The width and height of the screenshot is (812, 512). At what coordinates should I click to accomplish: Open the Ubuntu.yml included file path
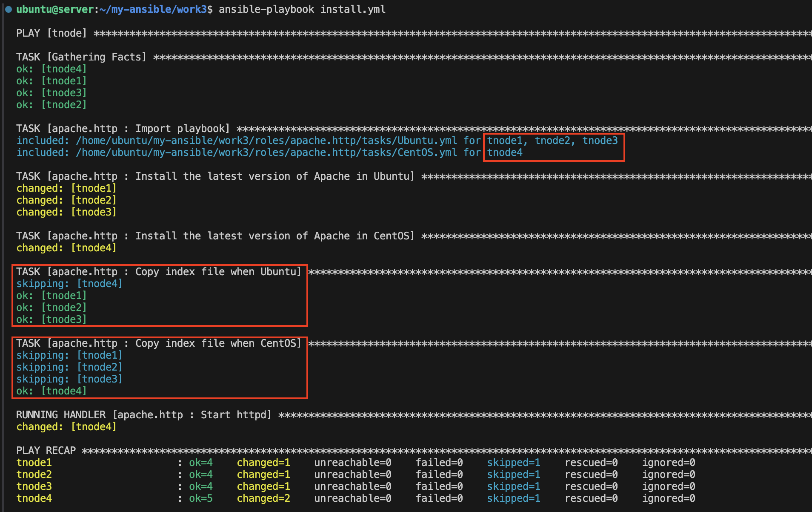(x=266, y=141)
